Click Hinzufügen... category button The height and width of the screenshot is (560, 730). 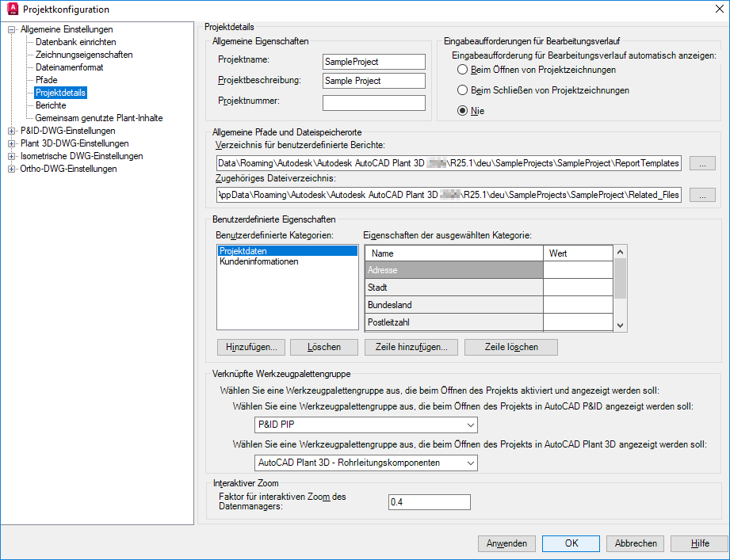[x=251, y=347]
